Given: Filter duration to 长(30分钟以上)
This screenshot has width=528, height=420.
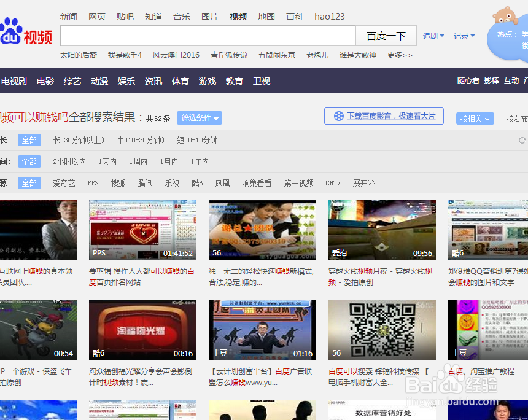Looking at the screenshot, I should (x=79, y=140).
